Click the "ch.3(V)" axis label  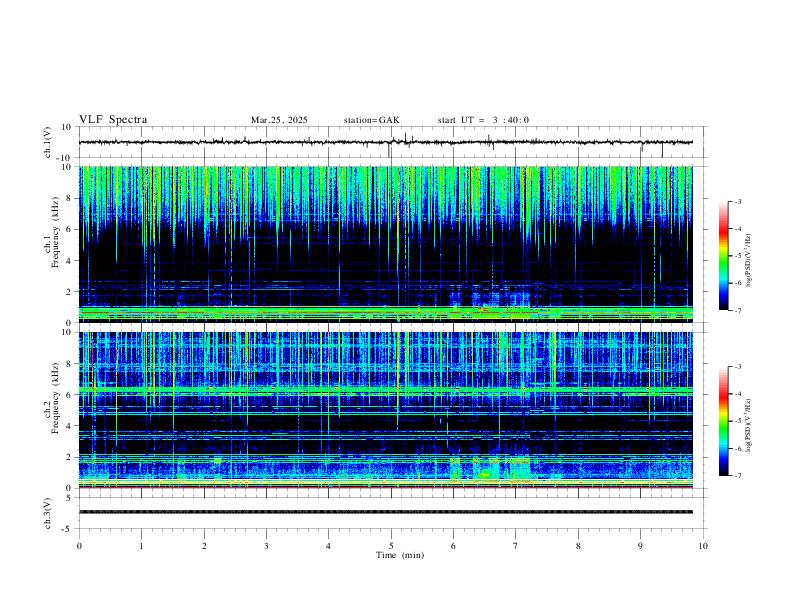48,513
